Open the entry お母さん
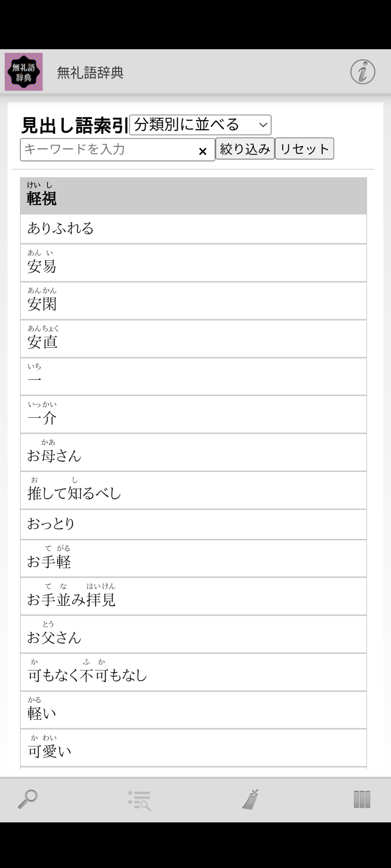The image size is (391, 868). 193,453
